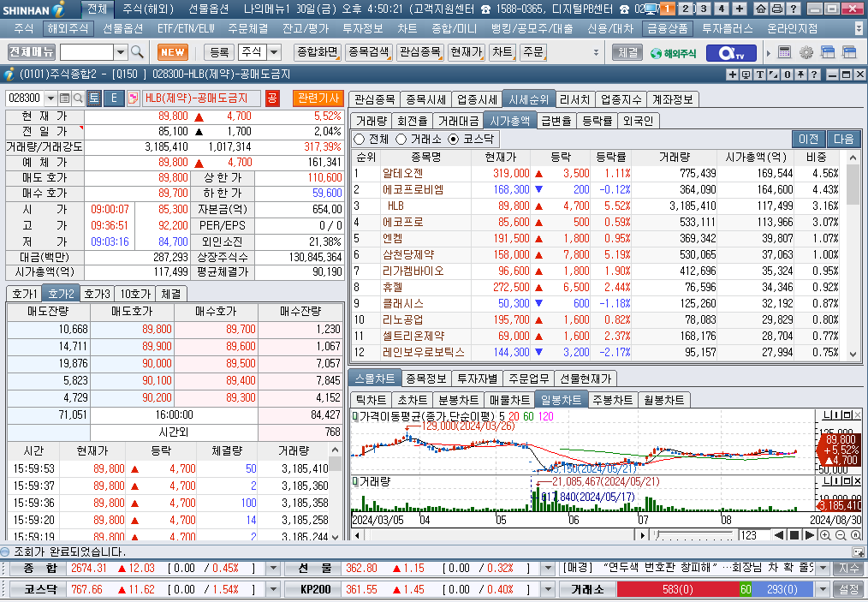
Task: Click the pink memo note icon
Action: pyautogui.click(x=133, y=98)
